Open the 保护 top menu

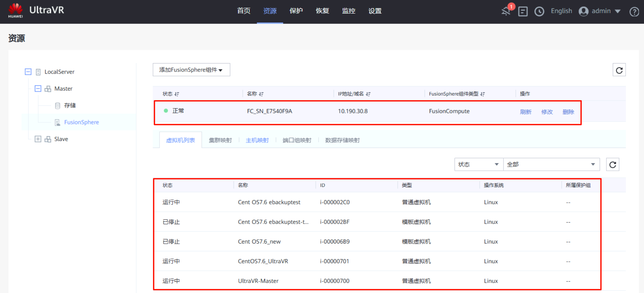[x=296, y=11]
